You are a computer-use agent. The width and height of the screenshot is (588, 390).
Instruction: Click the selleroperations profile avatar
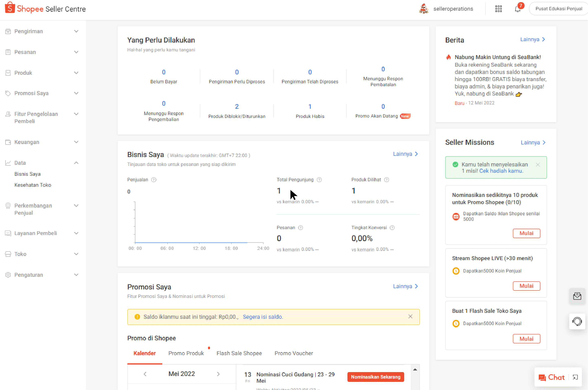424,9
